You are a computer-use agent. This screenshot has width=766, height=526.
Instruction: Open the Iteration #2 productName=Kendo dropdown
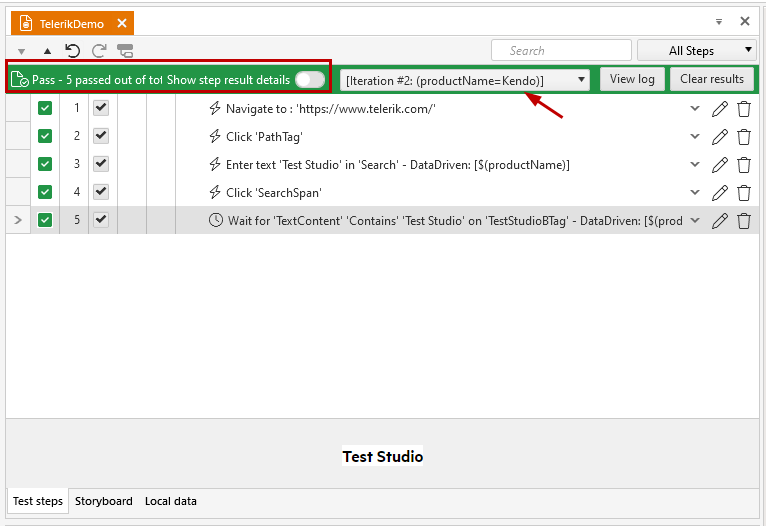point(465,80)
